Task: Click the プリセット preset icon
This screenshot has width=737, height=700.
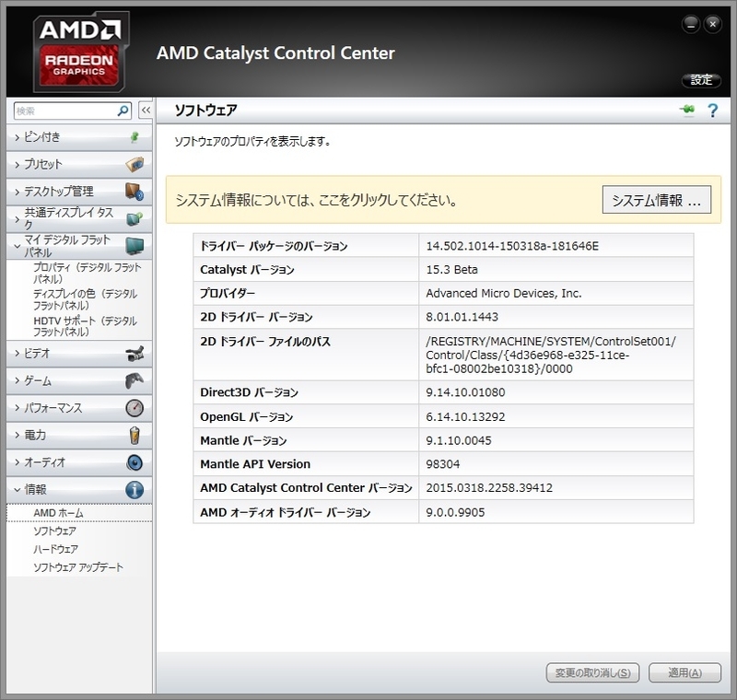Action: coord(135,165)
